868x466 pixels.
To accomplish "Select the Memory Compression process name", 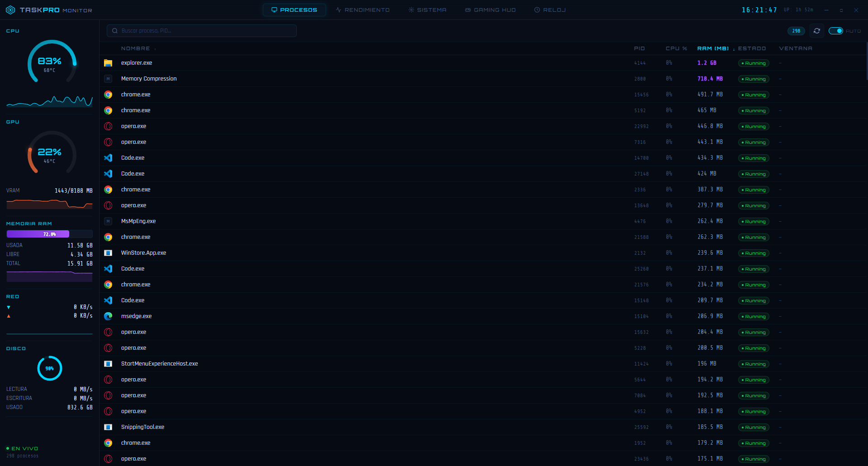I will 149,79.
